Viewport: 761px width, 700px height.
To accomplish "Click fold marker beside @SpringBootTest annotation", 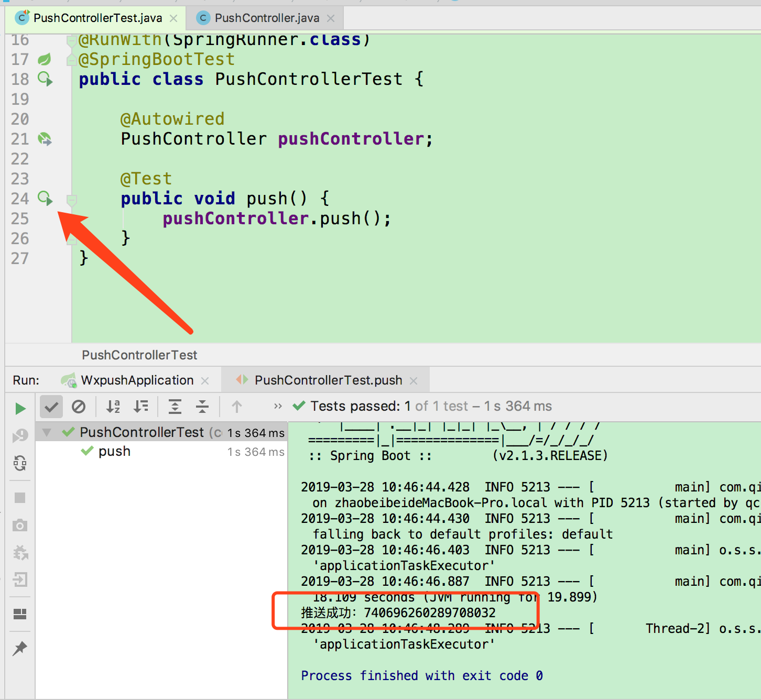I will coord(72,60).
